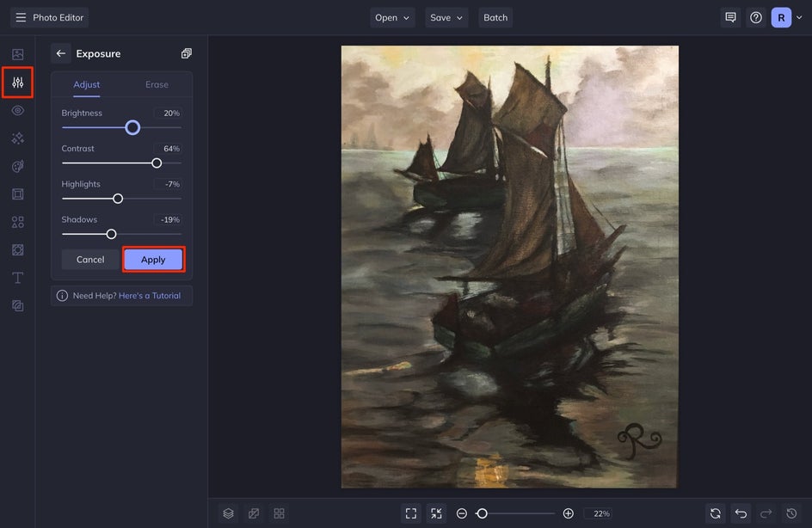This screenshot has height=528, width=812.
Task: Click the duplicate layer icon beside Exposure
Action: 187,53
